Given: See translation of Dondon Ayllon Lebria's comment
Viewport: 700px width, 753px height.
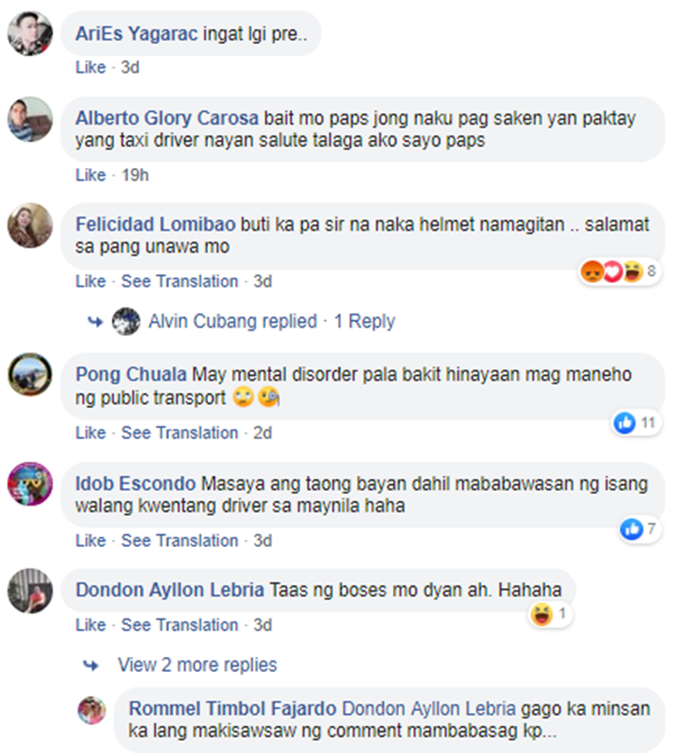Looking at the screenshot, I should pos(179,625).
